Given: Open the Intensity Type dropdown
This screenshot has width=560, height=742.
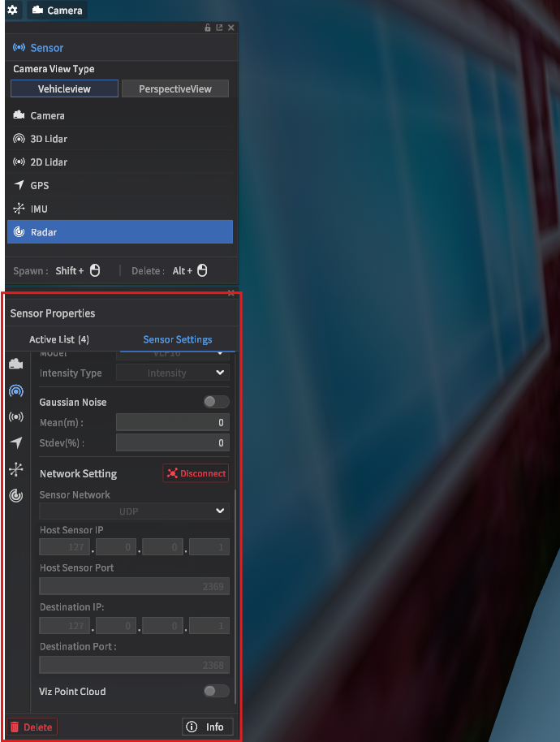Looking at the screenshot, I should pos(173,373).
